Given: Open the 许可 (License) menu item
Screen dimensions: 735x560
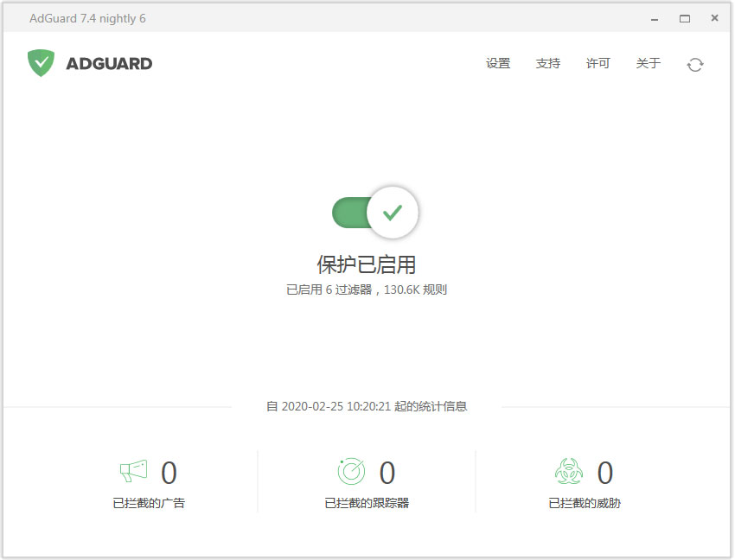Looking at the screenshot, I should [597, 63].
